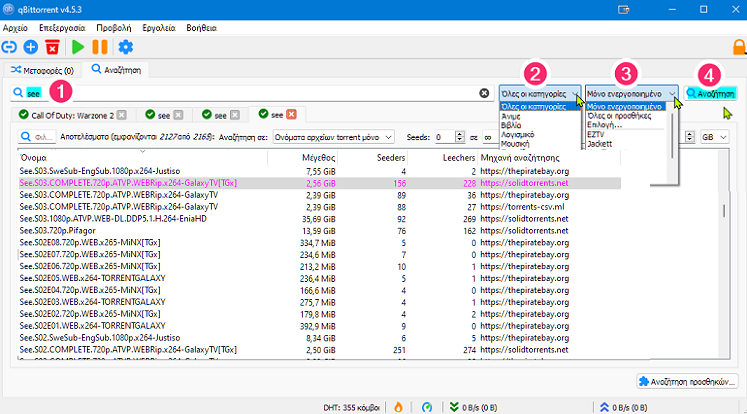Image resolution: width=747 pixels, height=414 pixels.
Task: Choose Μουσική in categories list
Action: (515, 144)
